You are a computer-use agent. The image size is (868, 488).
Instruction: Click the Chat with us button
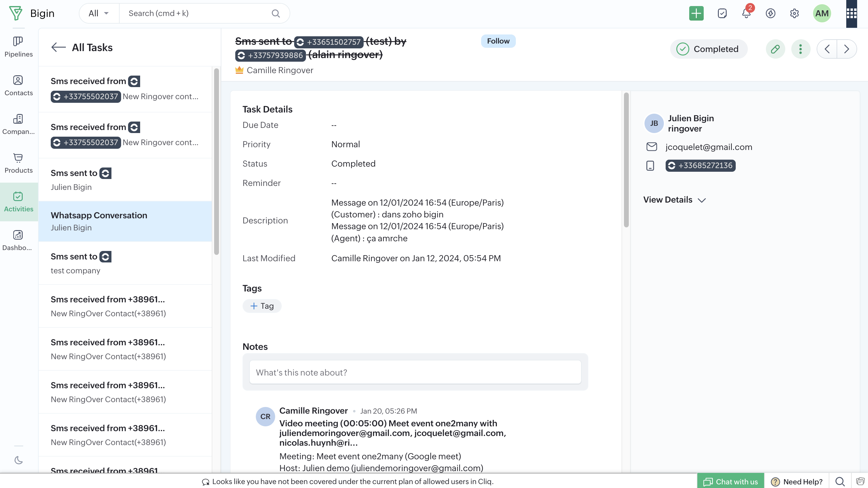pyautogui.click(x=730, y=482)
